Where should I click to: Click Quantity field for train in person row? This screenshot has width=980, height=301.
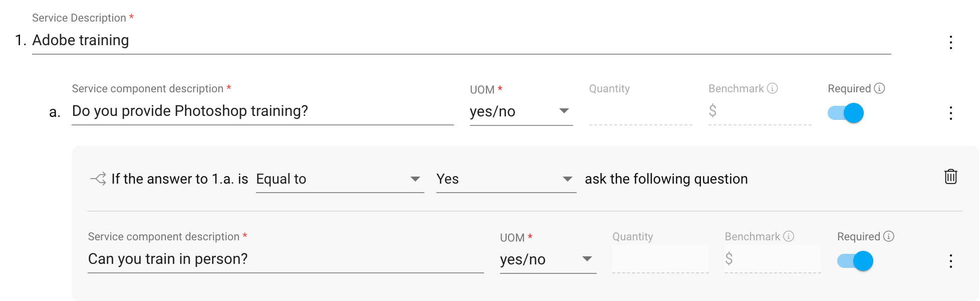pyautogui.click(x=660, y=259)
